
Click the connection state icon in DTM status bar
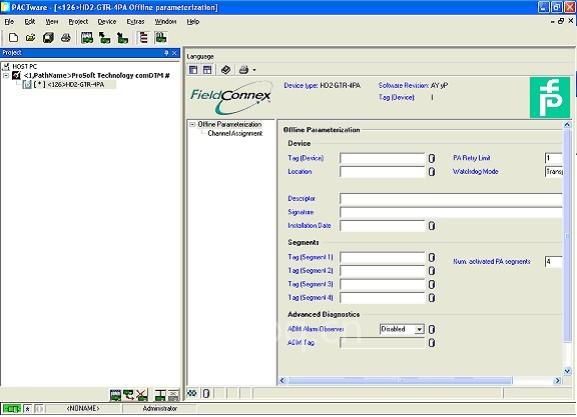pos(192,393)
